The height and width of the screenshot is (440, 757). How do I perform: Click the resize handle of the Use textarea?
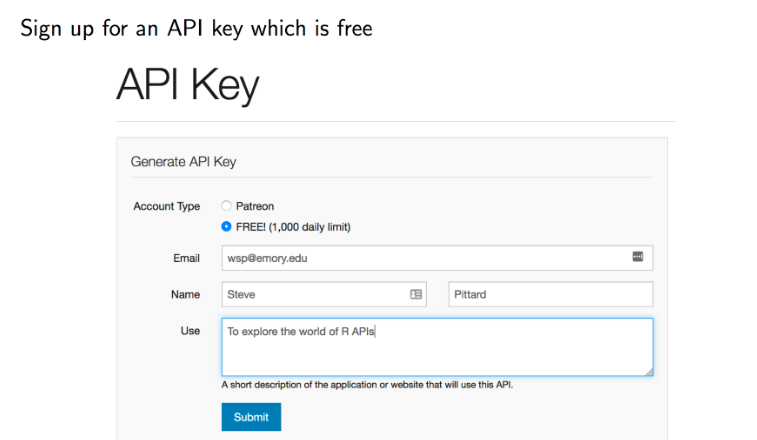(x=648, y=371)
